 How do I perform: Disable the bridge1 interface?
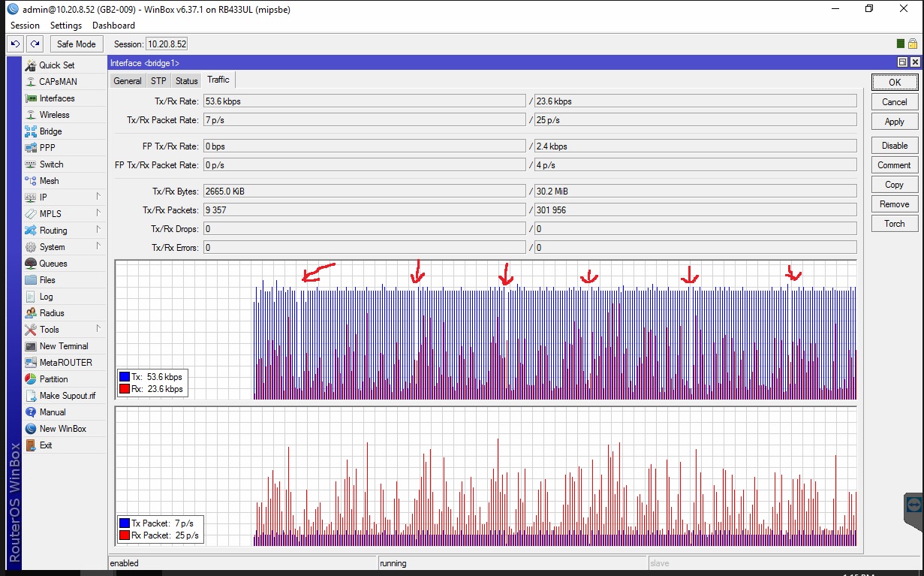pyautogui.click(x=895, y=146)
